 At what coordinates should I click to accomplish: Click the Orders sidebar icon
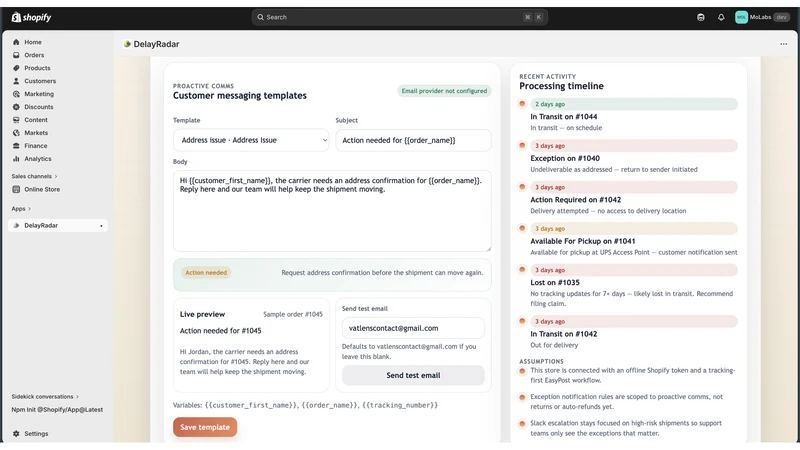16,55
